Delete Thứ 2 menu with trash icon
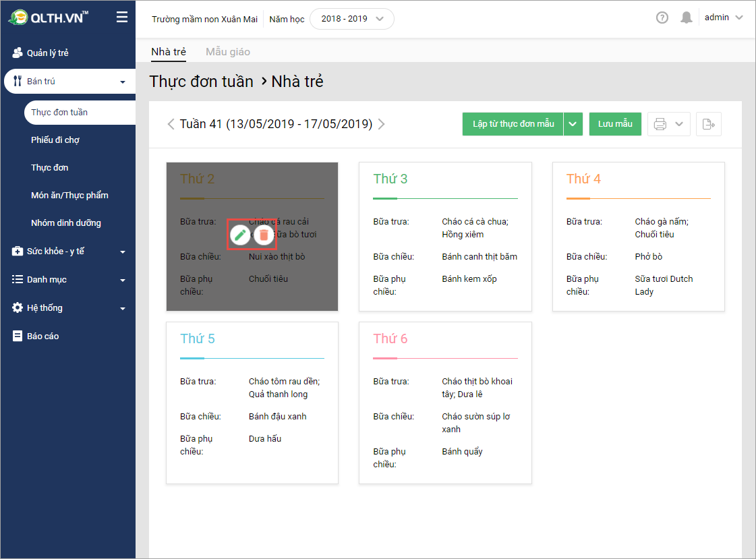756x559 pixels. point(264,235)
